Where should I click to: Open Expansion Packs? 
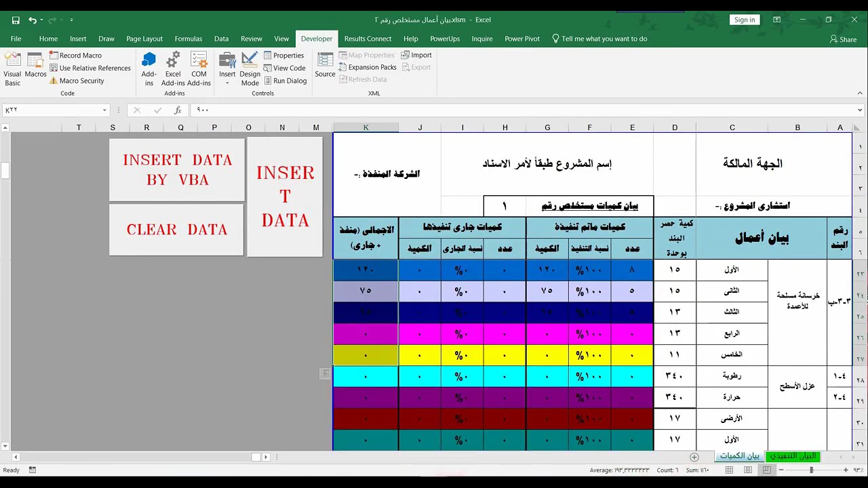(x=367, y=67)
